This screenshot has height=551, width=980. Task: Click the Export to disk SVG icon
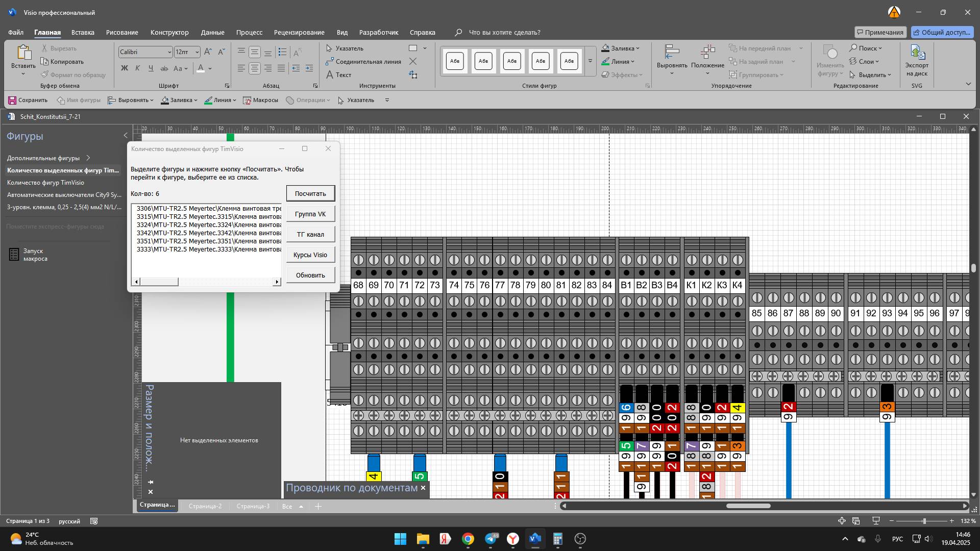917,53
